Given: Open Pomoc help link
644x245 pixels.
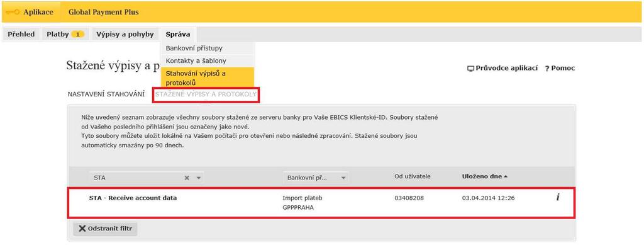Looking at the screenshot, I should [560, 68].
